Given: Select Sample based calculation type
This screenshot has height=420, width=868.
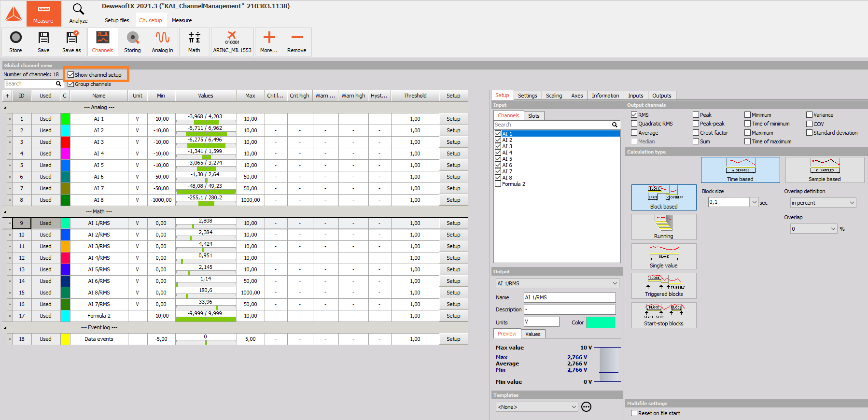Looking at the screenshot, I should (x=825, y=170).
